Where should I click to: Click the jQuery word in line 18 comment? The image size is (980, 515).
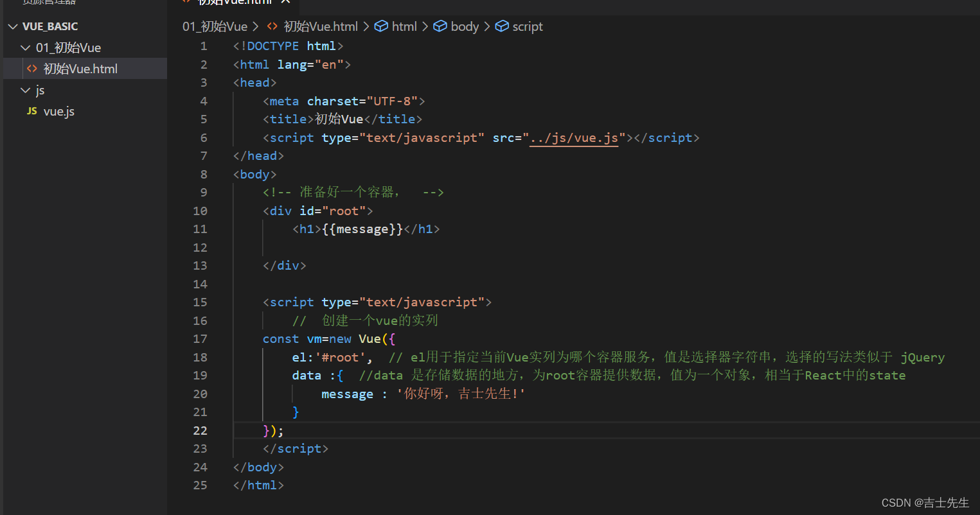(x=923, y=357)
